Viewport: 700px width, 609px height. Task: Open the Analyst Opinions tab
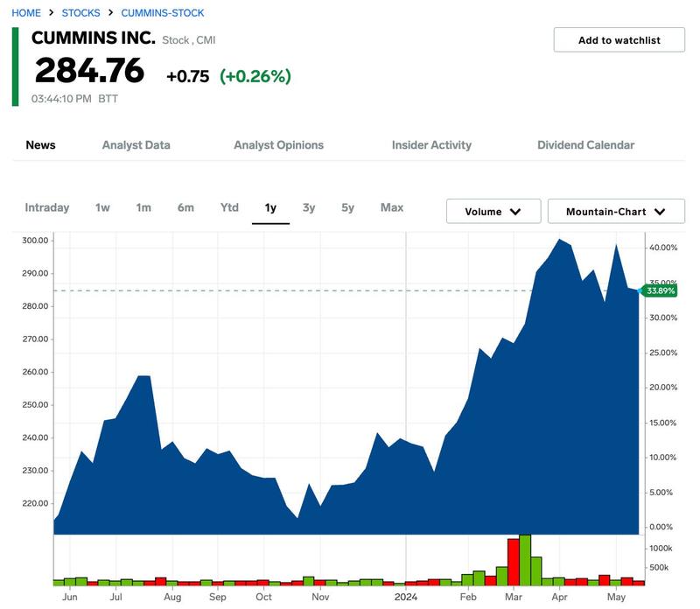pyautogui.click(x=278, y=145)
